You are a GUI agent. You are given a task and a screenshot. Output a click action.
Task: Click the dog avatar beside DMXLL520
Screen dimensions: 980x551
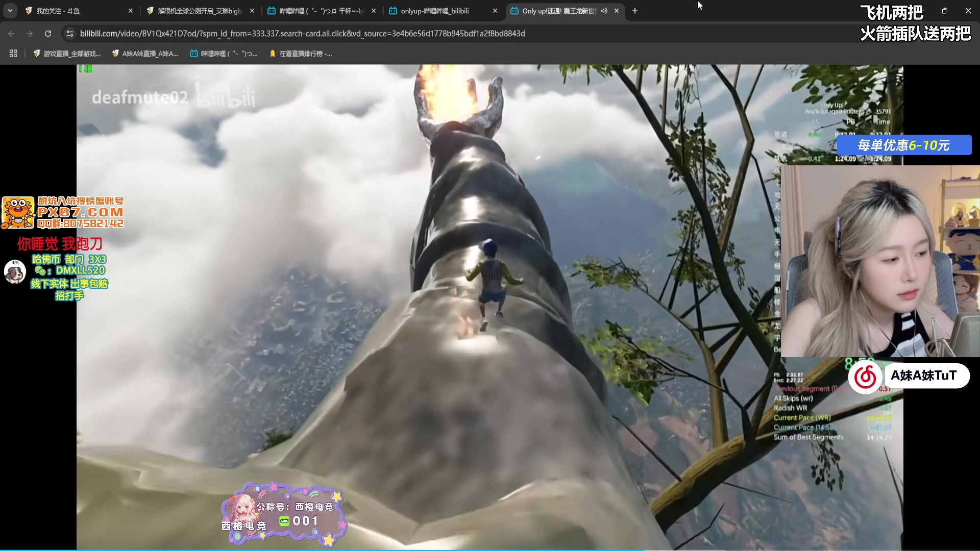[15, 271]
